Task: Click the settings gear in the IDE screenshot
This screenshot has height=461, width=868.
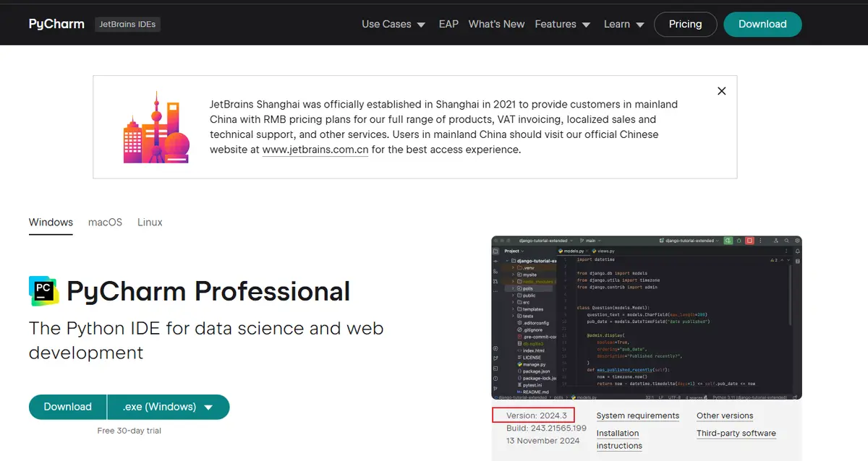Action: 797,240
